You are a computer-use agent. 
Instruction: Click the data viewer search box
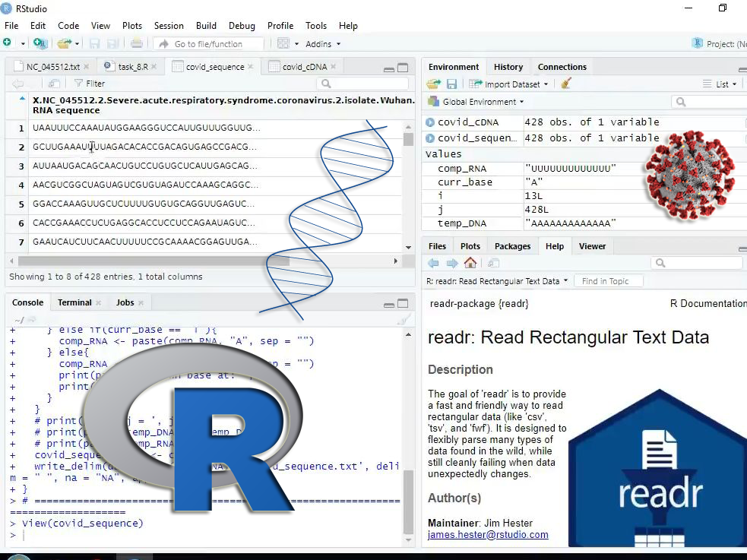coord(362,84)
